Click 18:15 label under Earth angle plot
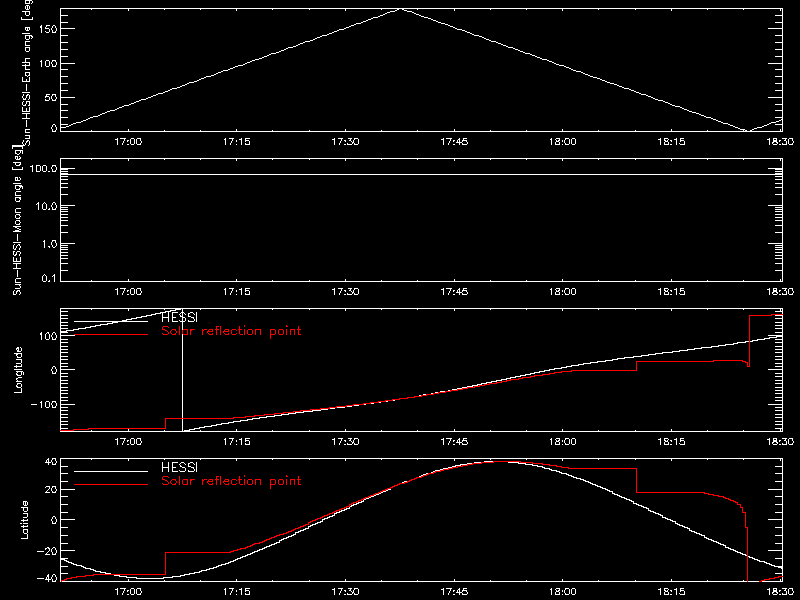 coord(671,142)
